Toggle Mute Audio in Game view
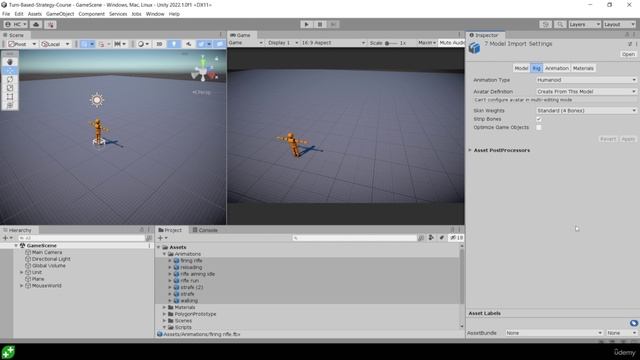Viewport: 640px width, 360px height. click(452, 43)
